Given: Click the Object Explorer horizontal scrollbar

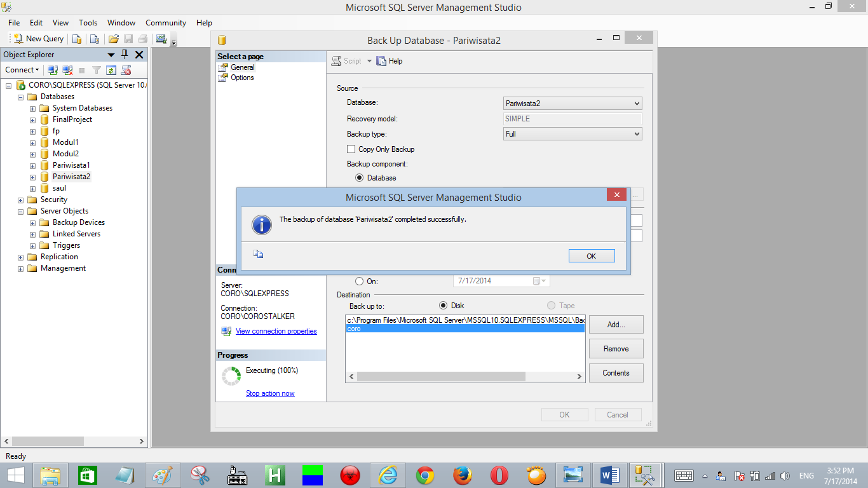Looking at the screenshot, I should click(x=75, y=441).
